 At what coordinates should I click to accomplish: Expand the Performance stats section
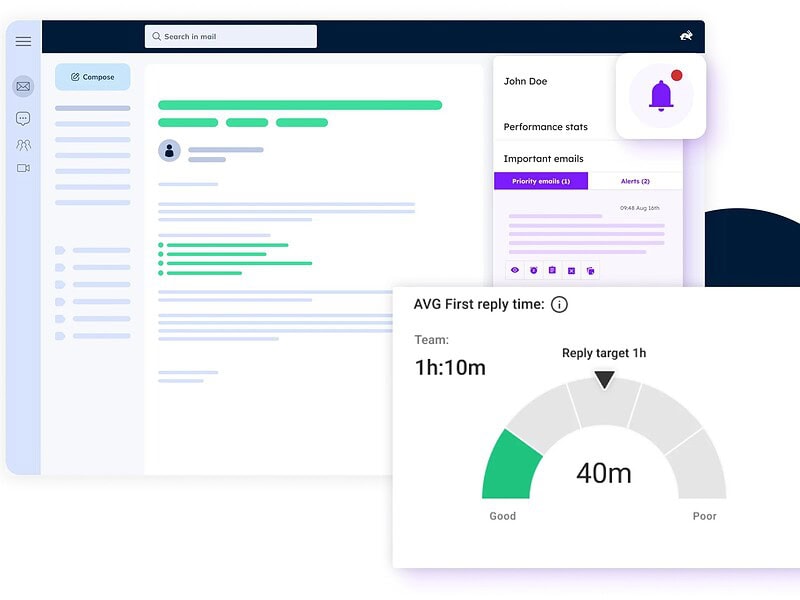[x=545, y=127]
